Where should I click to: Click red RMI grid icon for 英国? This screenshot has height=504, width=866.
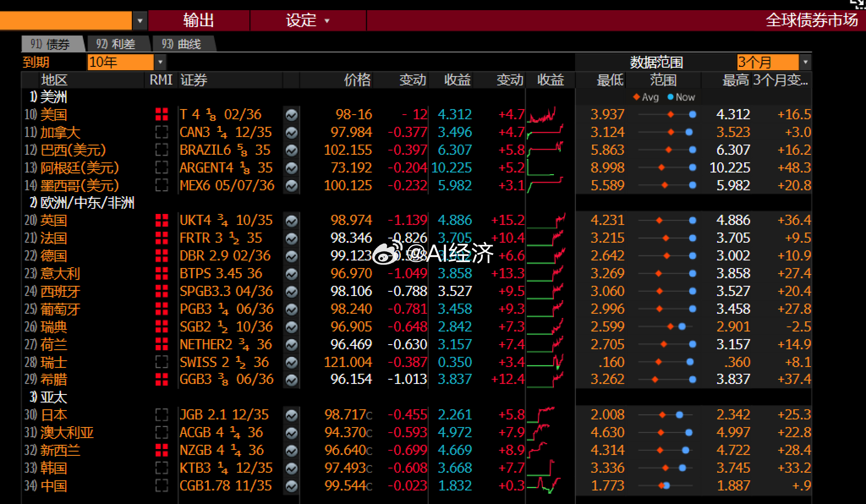coord(162,221)
